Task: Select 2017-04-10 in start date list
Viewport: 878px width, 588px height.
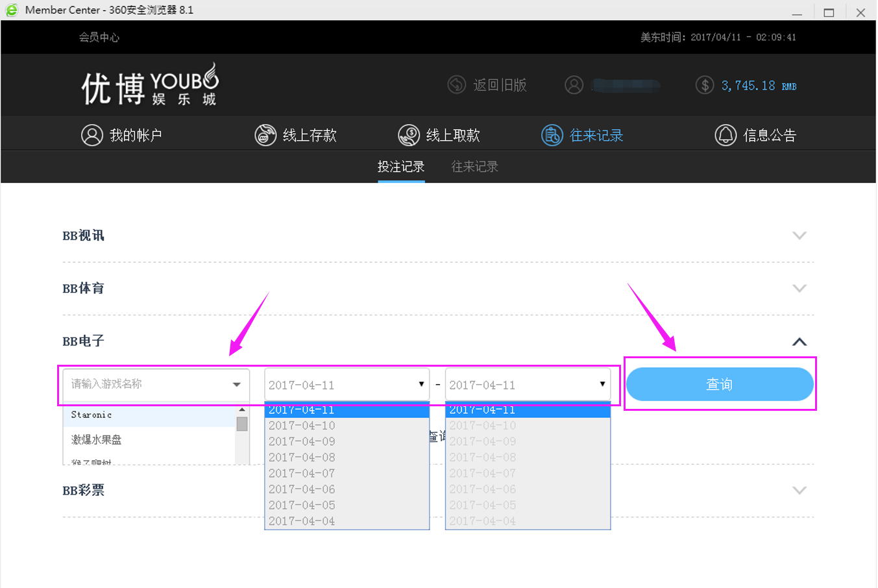Action: (x=347, y=426)
